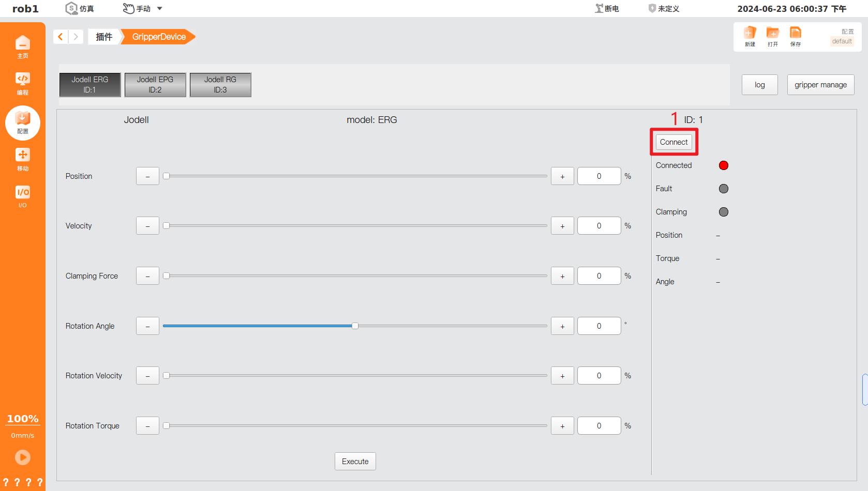Create new config with 新建 icon

pyautogui.click(x=750, y=36)
